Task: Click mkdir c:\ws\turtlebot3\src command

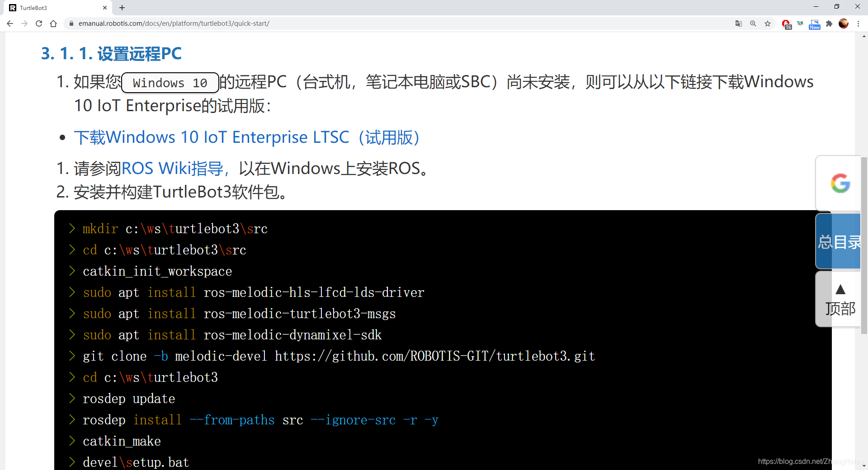Action: (x=175, y=229)
